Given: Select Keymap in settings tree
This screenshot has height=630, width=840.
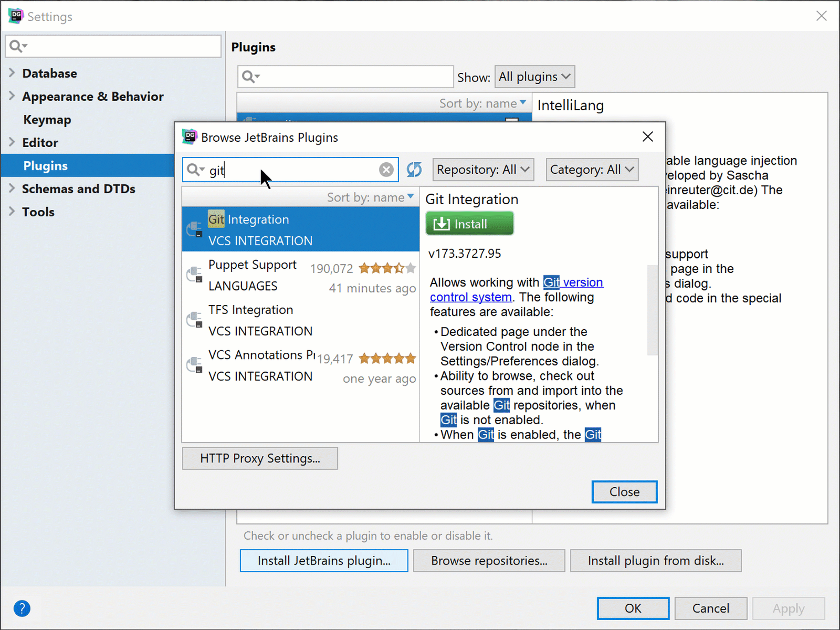Looking at the screenshot, I should point(47,120).
